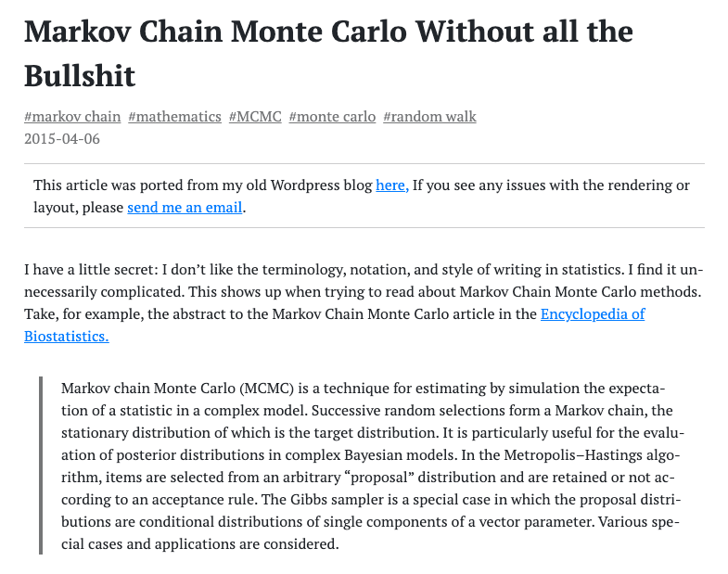Open the #random walk tag

[429, 117]
